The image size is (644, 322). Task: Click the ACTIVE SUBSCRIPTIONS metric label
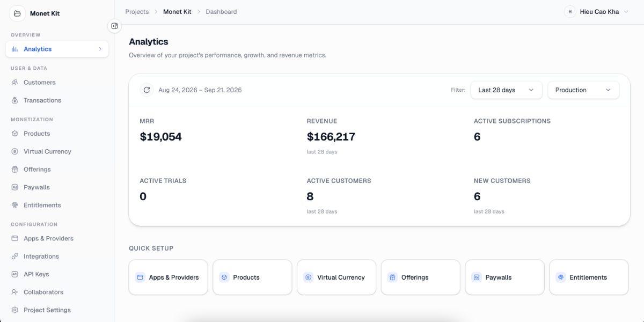coord(512,121)
